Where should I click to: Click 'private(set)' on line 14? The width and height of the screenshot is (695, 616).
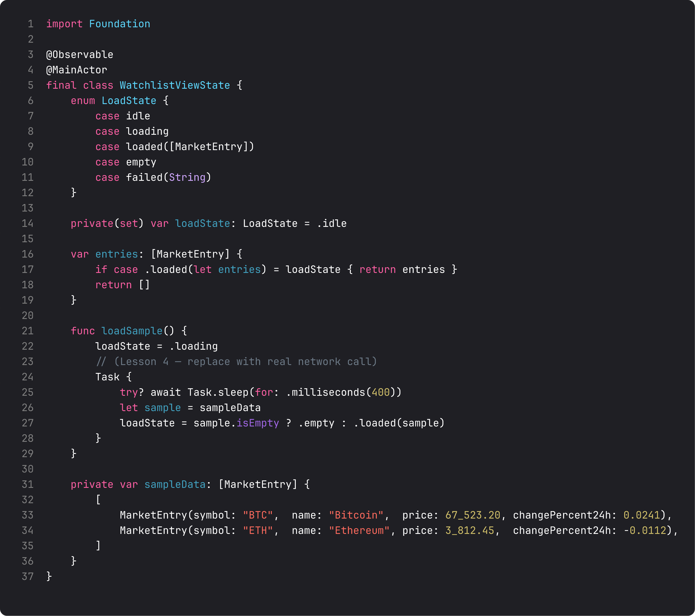click(107, 223)
